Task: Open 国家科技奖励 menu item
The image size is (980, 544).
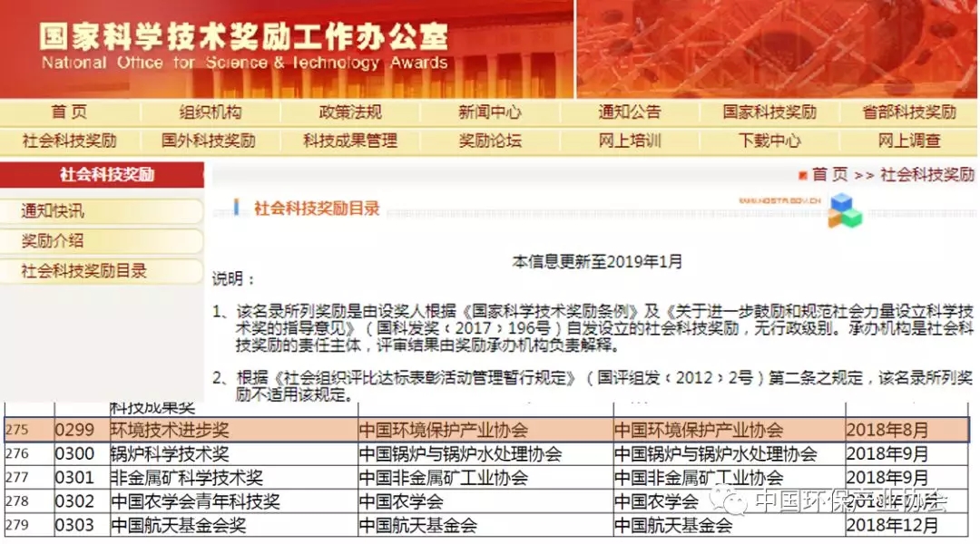Action: (x=769, y=112)
